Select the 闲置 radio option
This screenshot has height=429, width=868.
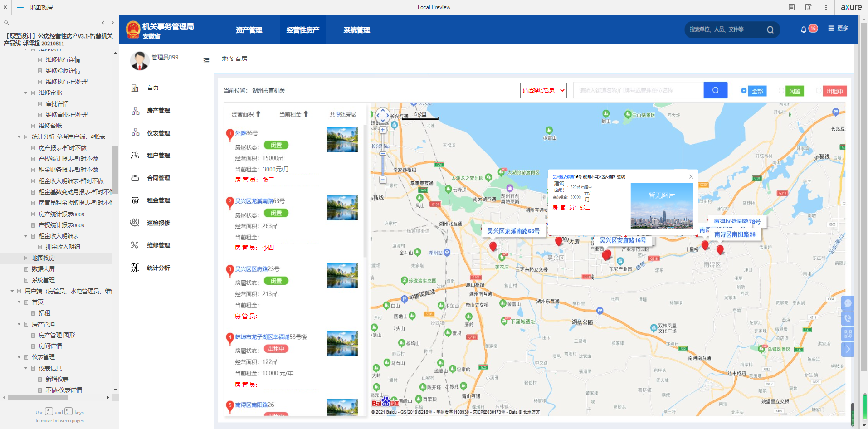[781, 91]
